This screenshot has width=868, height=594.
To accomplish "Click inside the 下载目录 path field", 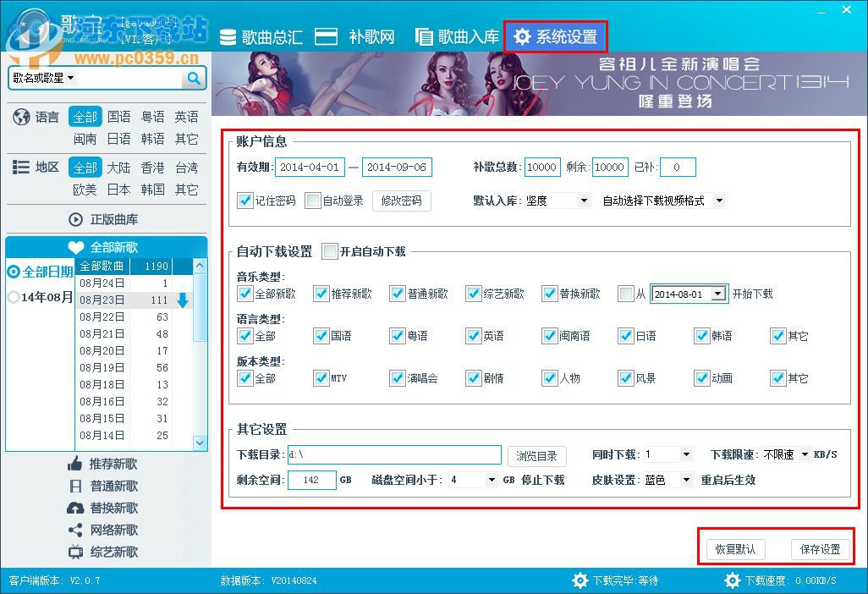I will 393,454.
